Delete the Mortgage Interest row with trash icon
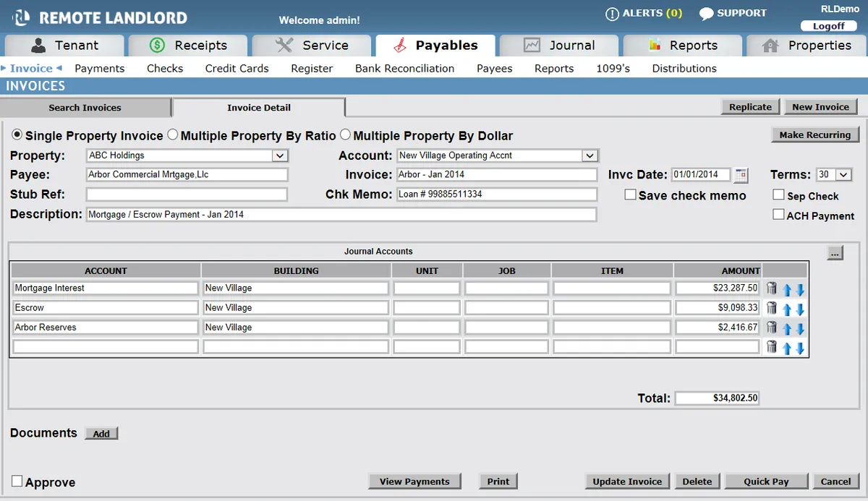Viewport: 868px width, 501px height. (x=771, y=288)
